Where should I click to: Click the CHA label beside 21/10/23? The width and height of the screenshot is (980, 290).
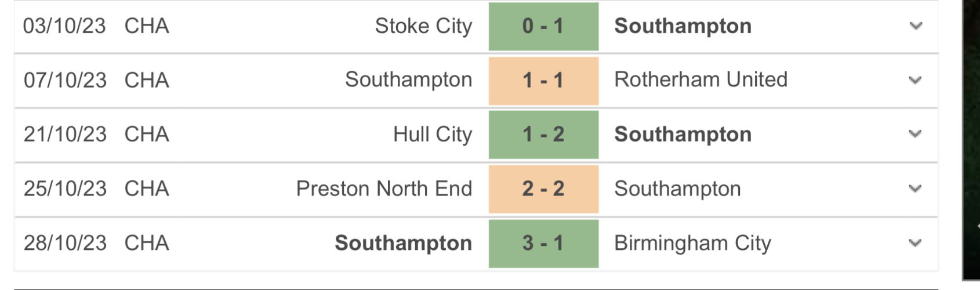pyautogui.click(x=147, y=135)
